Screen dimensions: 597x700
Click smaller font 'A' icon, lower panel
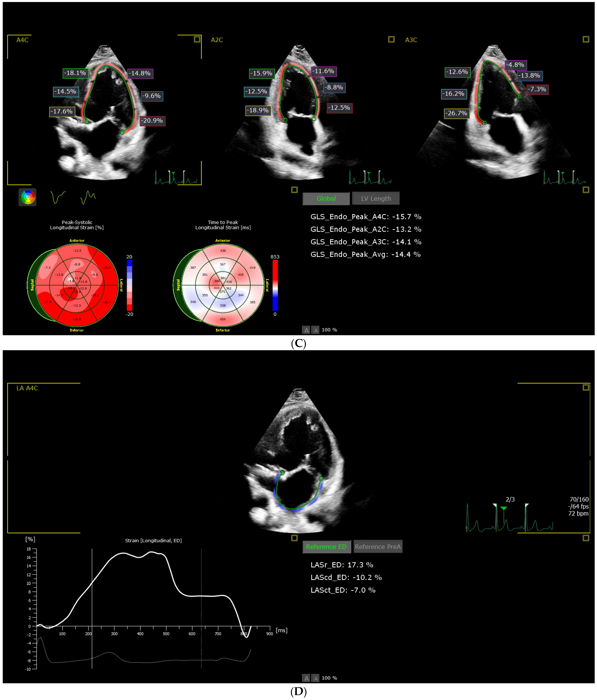[316, 678]
